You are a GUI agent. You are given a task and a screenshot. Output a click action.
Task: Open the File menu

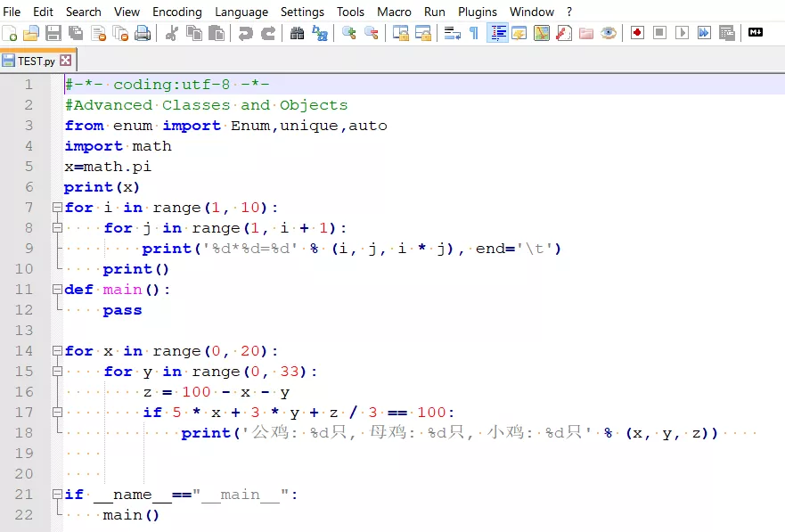click(12, 12)
